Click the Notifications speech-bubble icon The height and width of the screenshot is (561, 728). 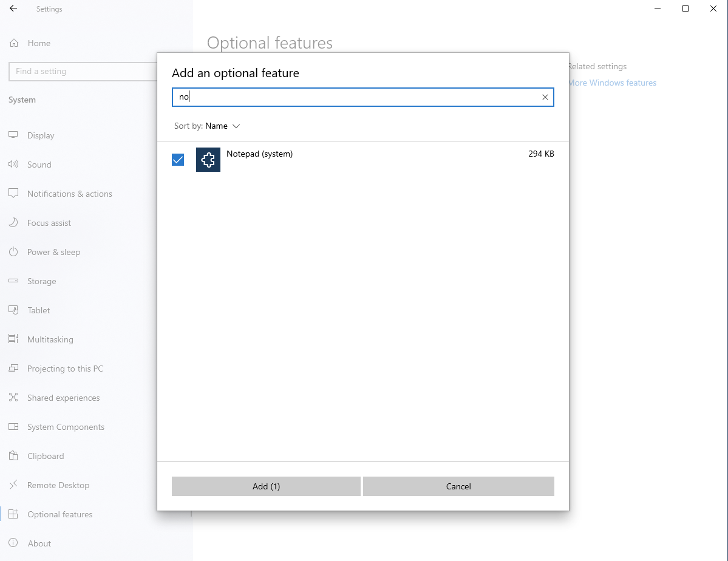tap(13, 193)
